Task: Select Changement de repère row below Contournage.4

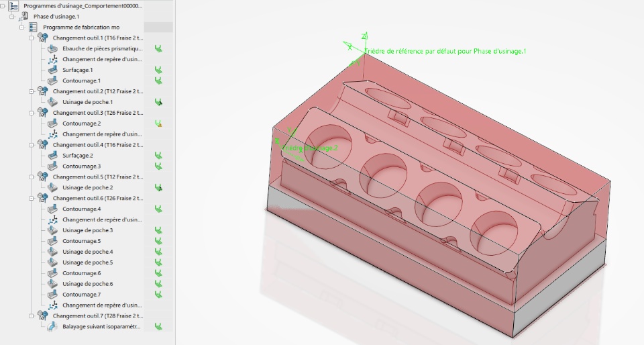Action: (x=102, y=219)
